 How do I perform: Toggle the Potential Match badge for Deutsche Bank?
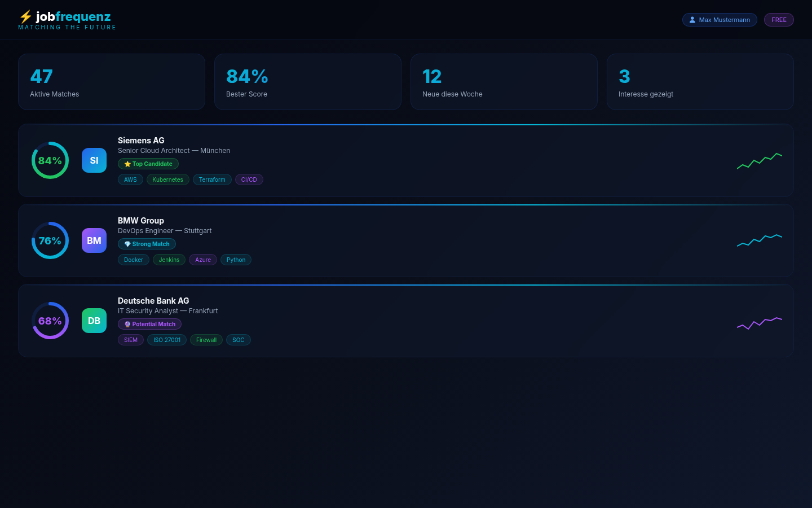149,324
